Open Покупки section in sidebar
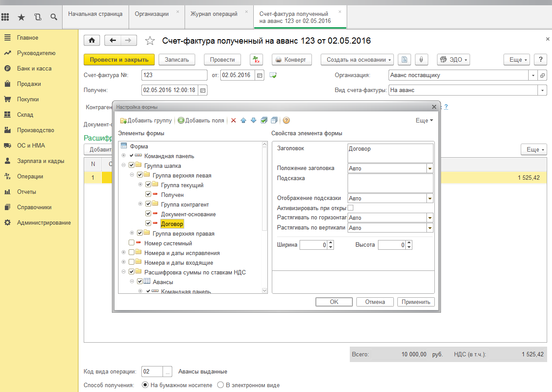This screenshot has height=392, width=552. pos(28,99)
